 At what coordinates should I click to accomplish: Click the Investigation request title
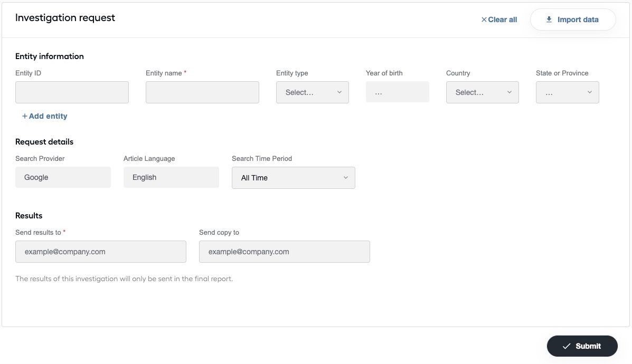click(x=65, y=18)
